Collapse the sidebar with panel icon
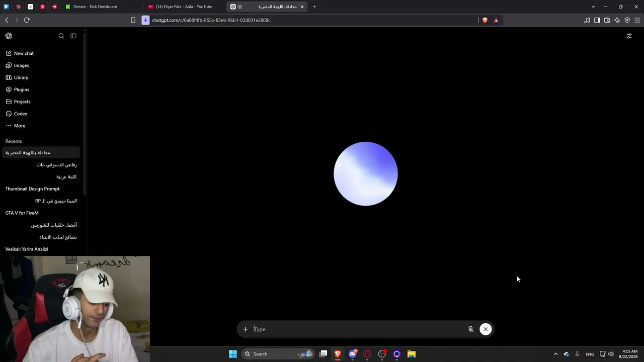 pos(73,36)
